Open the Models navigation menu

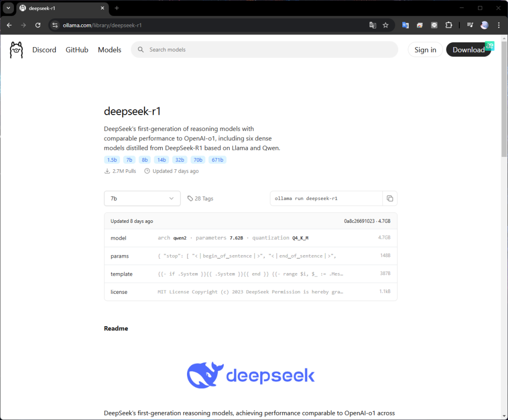tap(109, 50)
